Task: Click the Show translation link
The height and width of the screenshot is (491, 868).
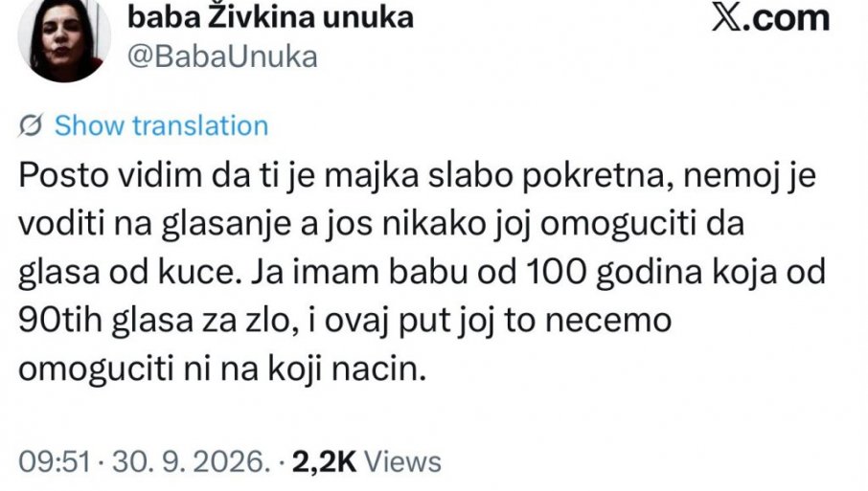Action: click(x=161, y=125)
